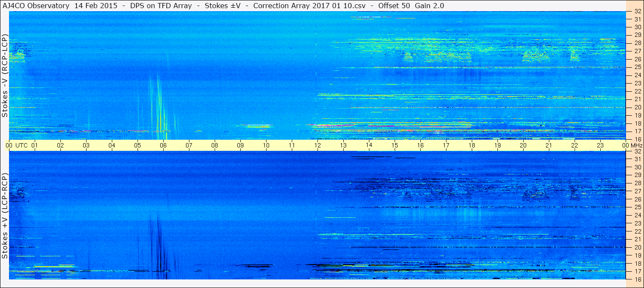Click the 26 MHz label of lower Stokes +V panel

[637, 199]
